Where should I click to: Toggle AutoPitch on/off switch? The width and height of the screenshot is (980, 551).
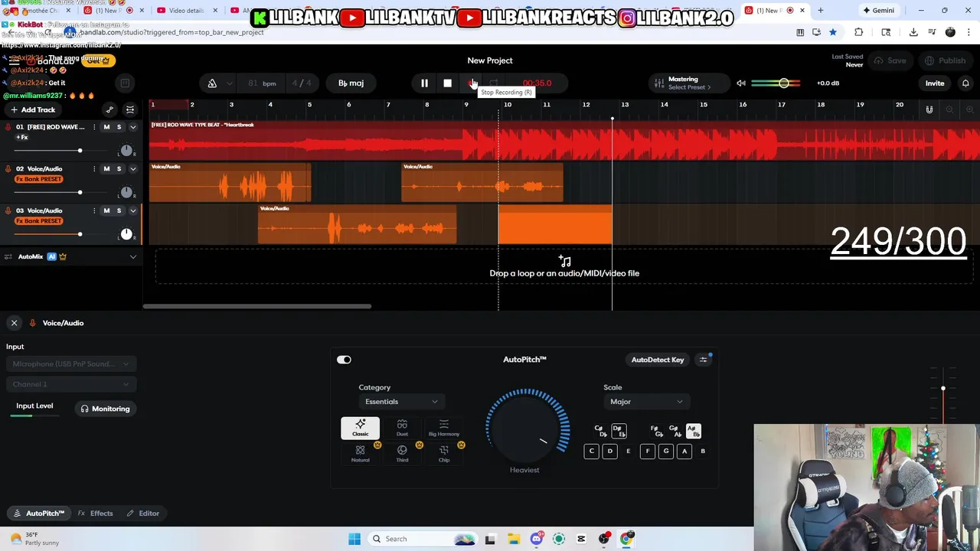coord(344,360)
